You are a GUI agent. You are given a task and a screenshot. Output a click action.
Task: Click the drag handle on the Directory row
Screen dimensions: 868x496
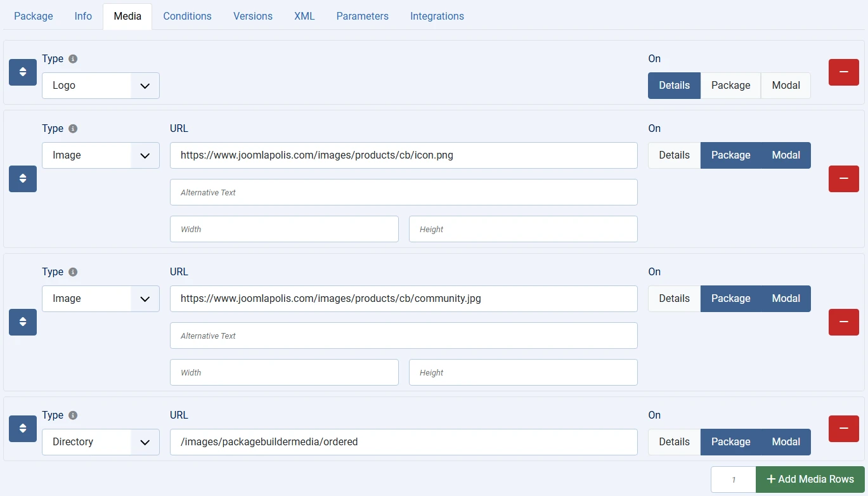click(23, 429)
